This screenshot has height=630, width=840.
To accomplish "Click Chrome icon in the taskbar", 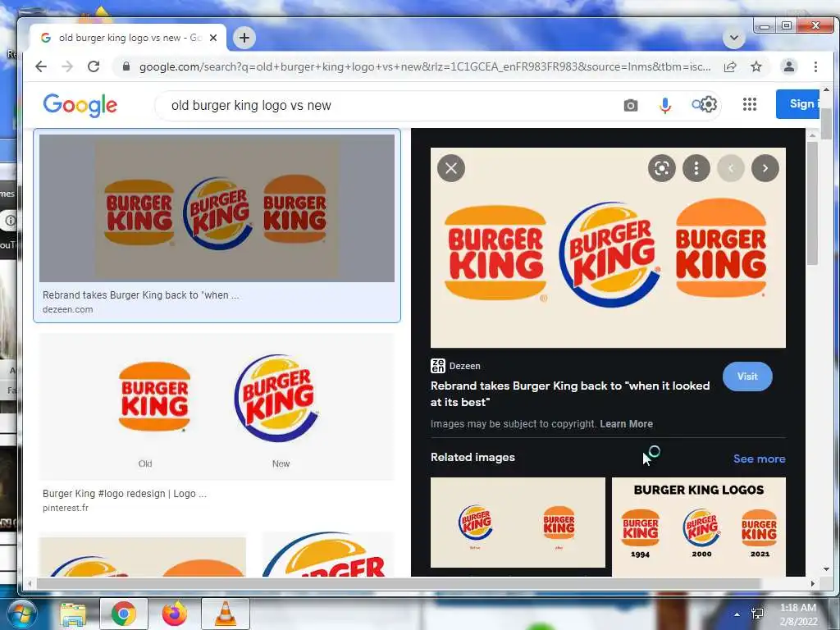I will click(x=124, y=614).
